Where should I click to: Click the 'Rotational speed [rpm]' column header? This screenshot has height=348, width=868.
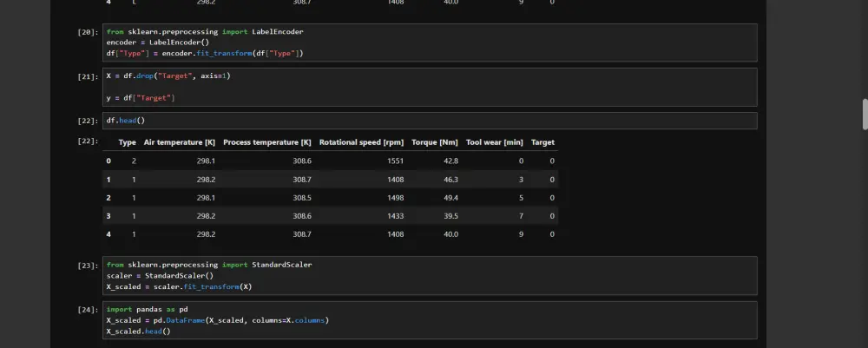361,142
